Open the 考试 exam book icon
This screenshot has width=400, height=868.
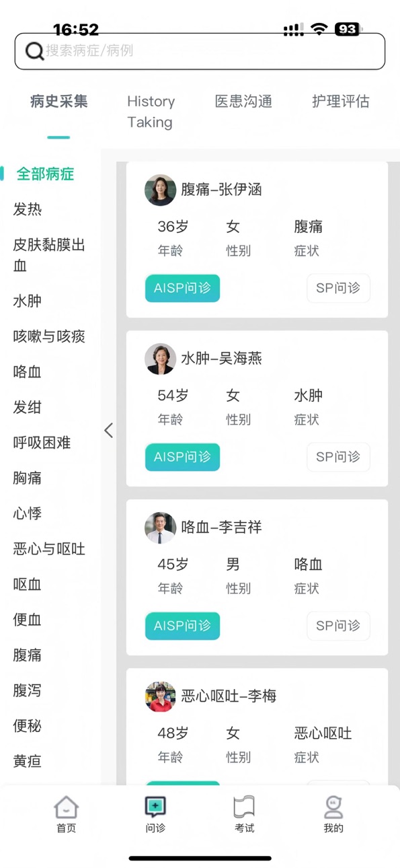click(x=244, y=807)
